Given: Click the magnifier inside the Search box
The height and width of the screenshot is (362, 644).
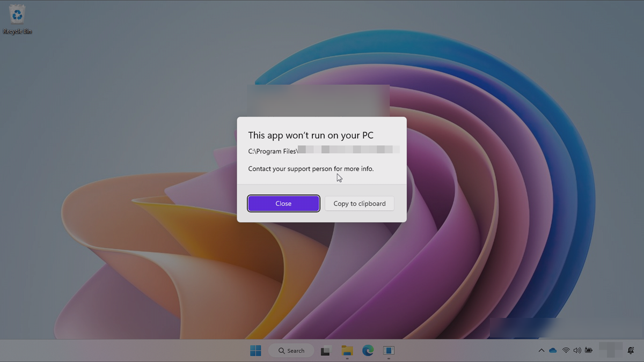Looking at the screenshot, I should (x=281, y=350).
